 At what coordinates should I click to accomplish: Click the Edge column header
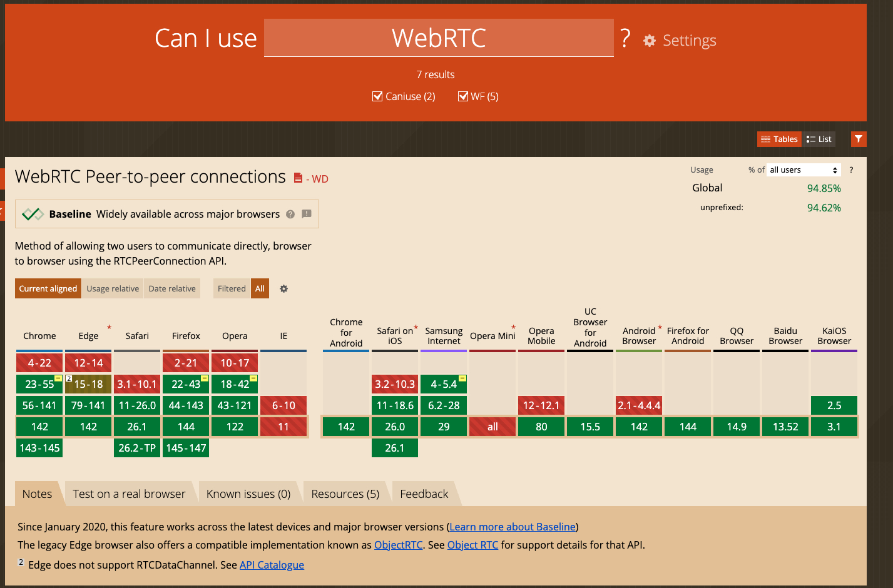[88, 336]
